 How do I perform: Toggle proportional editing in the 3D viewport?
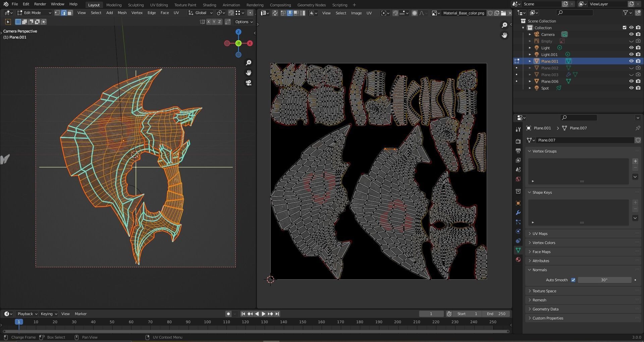(x=250, y=13)
